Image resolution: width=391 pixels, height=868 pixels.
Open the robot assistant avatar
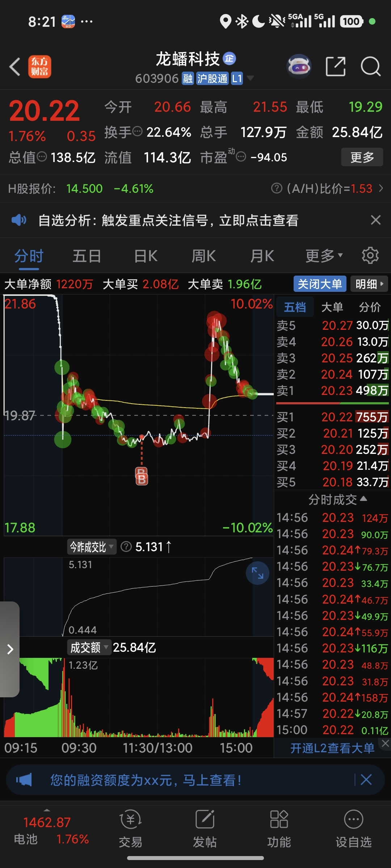299,67
